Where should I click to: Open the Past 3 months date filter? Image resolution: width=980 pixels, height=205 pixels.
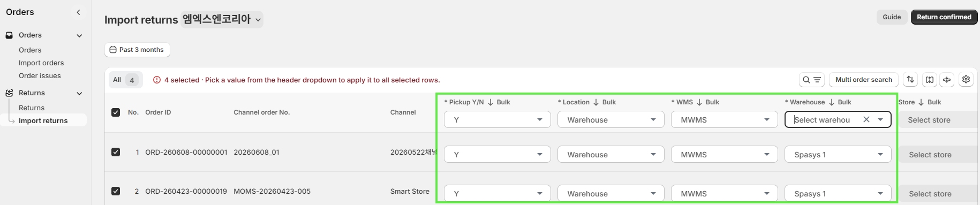pos(137,50)
